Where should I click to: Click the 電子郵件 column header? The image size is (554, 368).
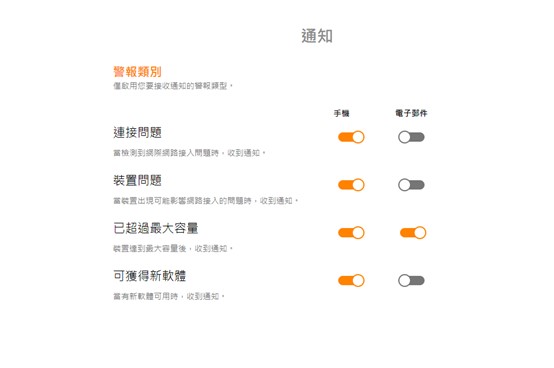(411, 113)
